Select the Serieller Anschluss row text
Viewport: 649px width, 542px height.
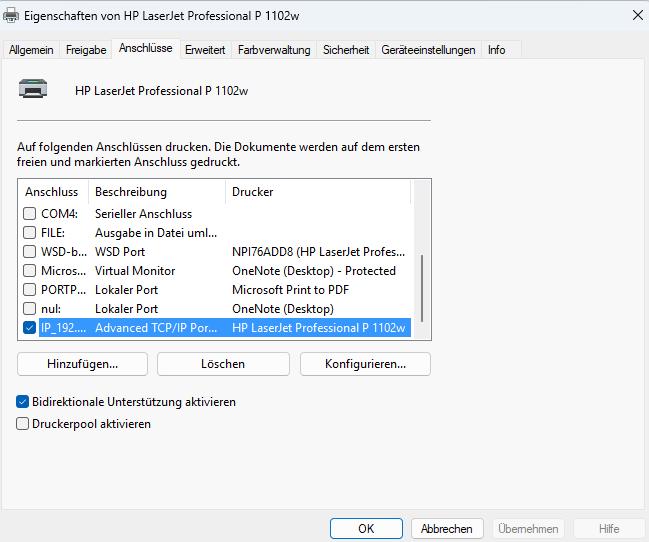[144, 214]
